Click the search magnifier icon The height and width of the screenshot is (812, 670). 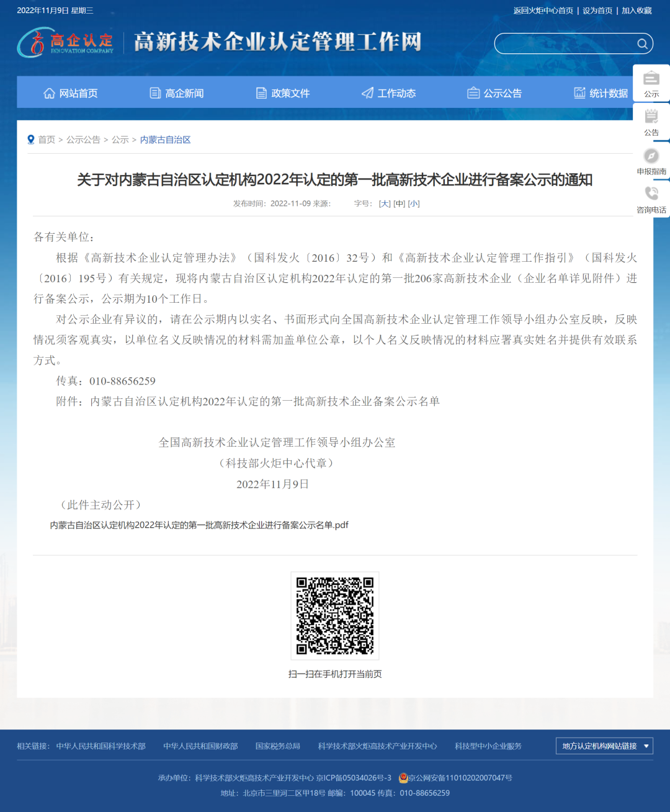(x=643, y=44)
